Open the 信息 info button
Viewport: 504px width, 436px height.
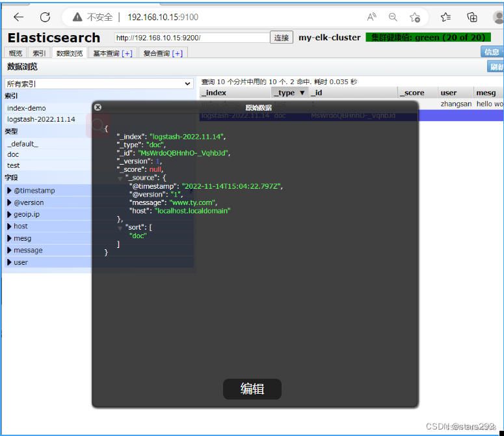click(492, 52)
